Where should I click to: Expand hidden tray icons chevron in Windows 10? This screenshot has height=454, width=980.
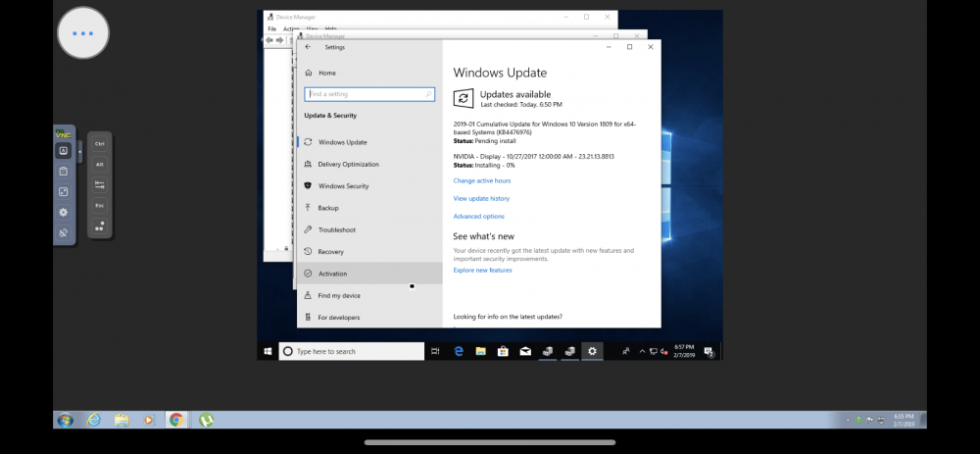pyautogui.click(x=642, y=351)
